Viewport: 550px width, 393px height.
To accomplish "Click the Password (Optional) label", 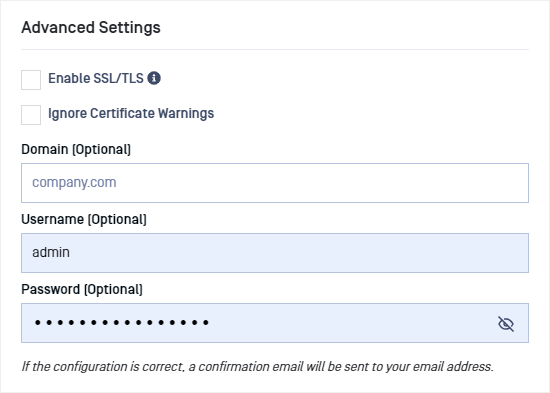I will point(82,289).
